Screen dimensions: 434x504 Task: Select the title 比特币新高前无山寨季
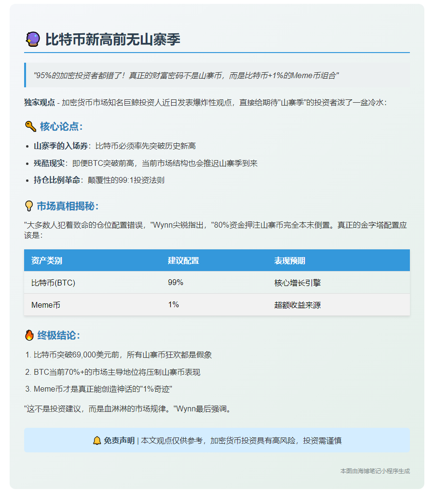click(112, 40)
